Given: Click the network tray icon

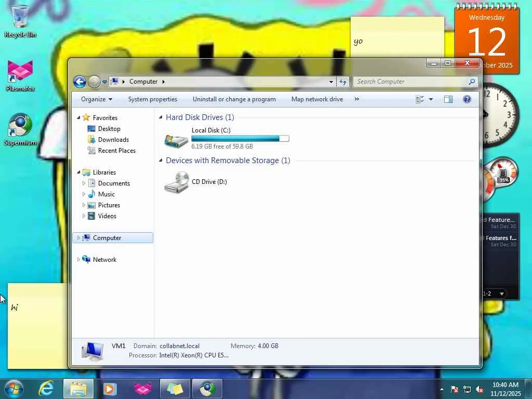Looking at the screenshot, I should point(467,389).
